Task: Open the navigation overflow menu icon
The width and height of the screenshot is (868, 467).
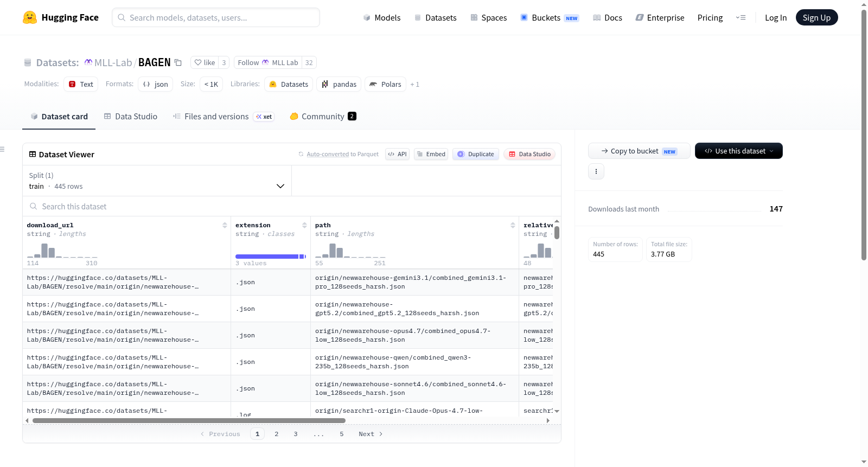Action: [741, 17]
